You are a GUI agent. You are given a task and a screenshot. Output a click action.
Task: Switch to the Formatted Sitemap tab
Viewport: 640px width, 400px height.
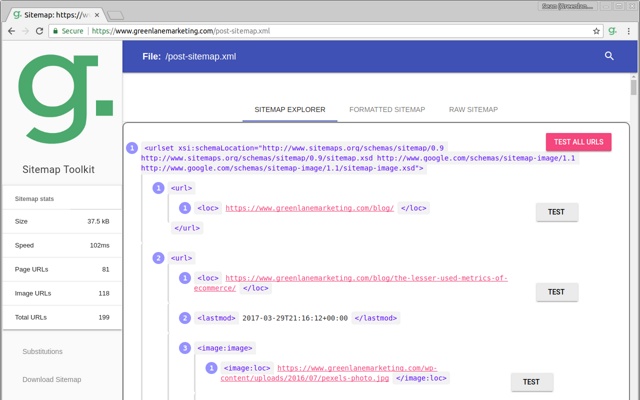pyautogui.click(x=387, y=110)
